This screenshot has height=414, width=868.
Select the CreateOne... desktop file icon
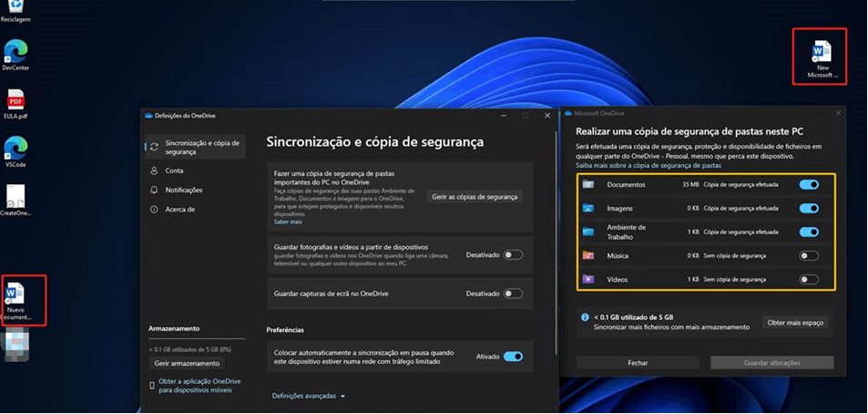(x=15, y=200)
